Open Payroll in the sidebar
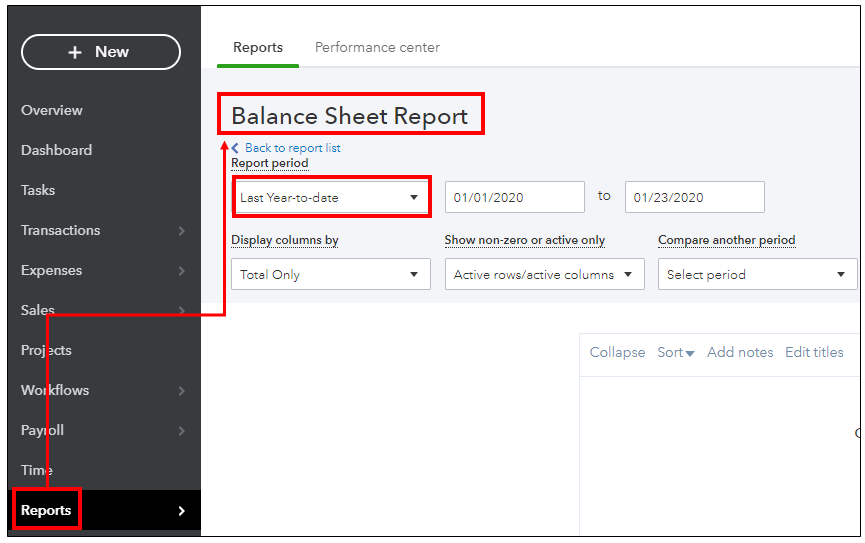The width and height of the screenshot is (865, 543). point(42,430)
